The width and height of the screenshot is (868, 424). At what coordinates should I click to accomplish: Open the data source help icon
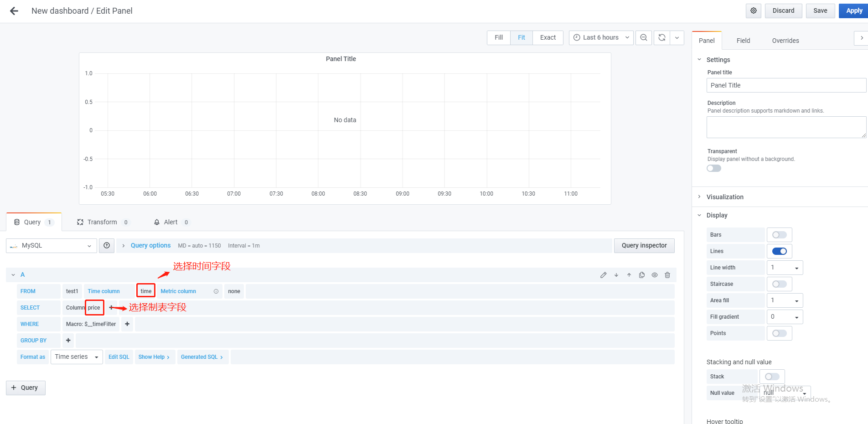[x=107, y=245]
